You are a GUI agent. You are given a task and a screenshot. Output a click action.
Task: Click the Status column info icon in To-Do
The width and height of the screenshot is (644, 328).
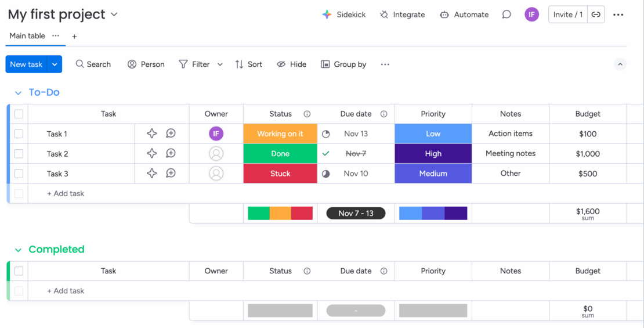point(307,114)
